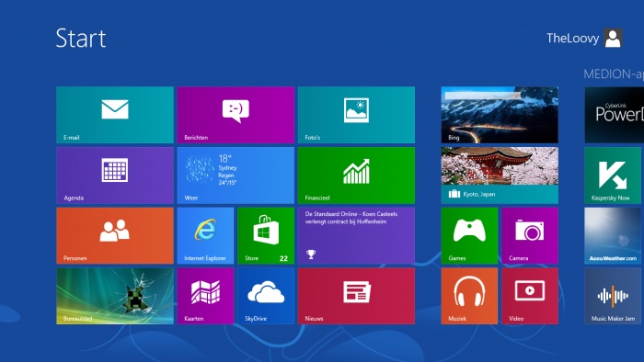
Task: Open De Standaard Online sports headline tile
Action: pos(357,235)
